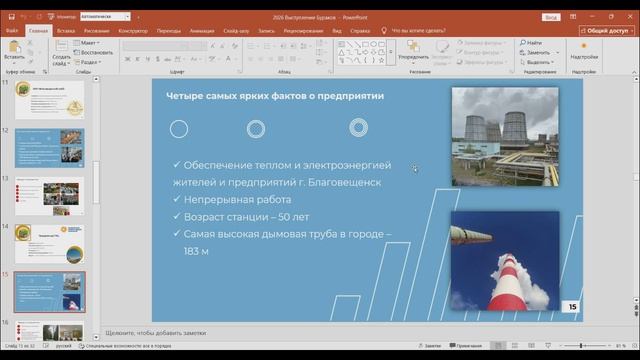The height and width of the screenshot is (360, 640).
Task: Select the rectangle shape in shapes gallery
Action: [365, 44]
